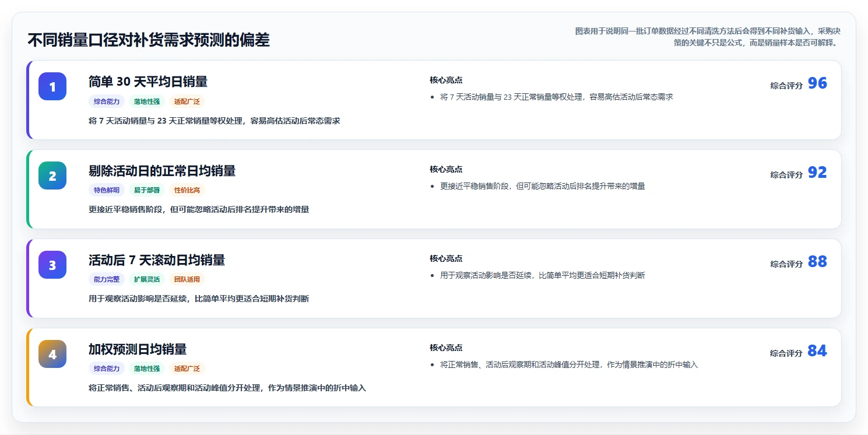Viewport: 868px width, 435px height.
Task: Click the page title 不同销量口径对补货需求预测的偏差
Action: pos(149,40)
